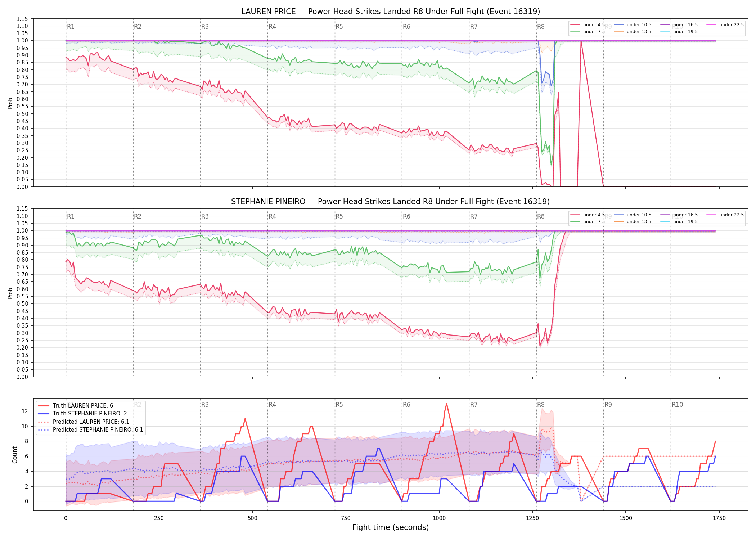756x540 pixels.
Task: Click the 'Fight time (seconds)' axis label
Action: pos(391,527)
